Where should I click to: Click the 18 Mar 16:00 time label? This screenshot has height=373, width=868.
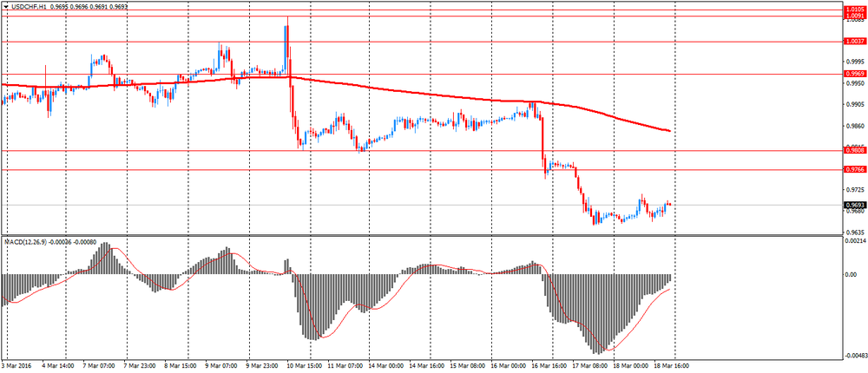click(670, 366)
